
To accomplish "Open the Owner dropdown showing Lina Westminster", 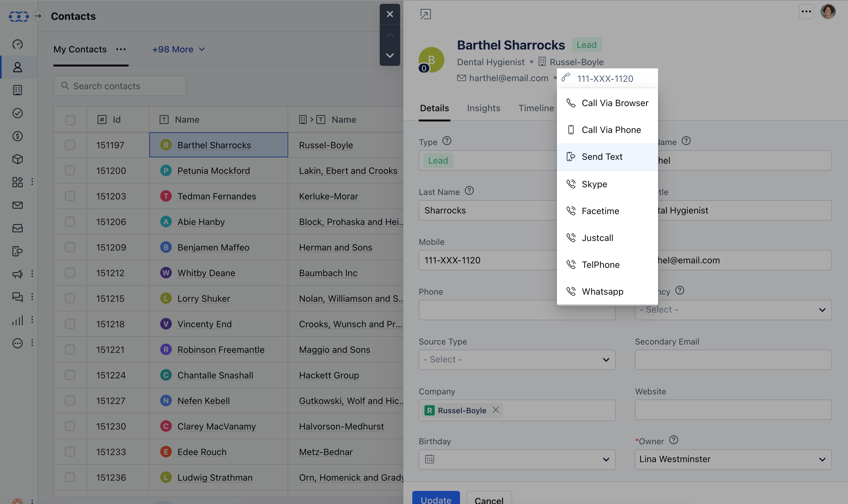I will click(733, 459).
